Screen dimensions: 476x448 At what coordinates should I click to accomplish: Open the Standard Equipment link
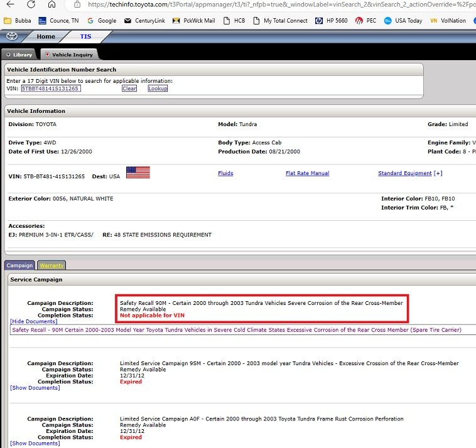tap(404, 173)
